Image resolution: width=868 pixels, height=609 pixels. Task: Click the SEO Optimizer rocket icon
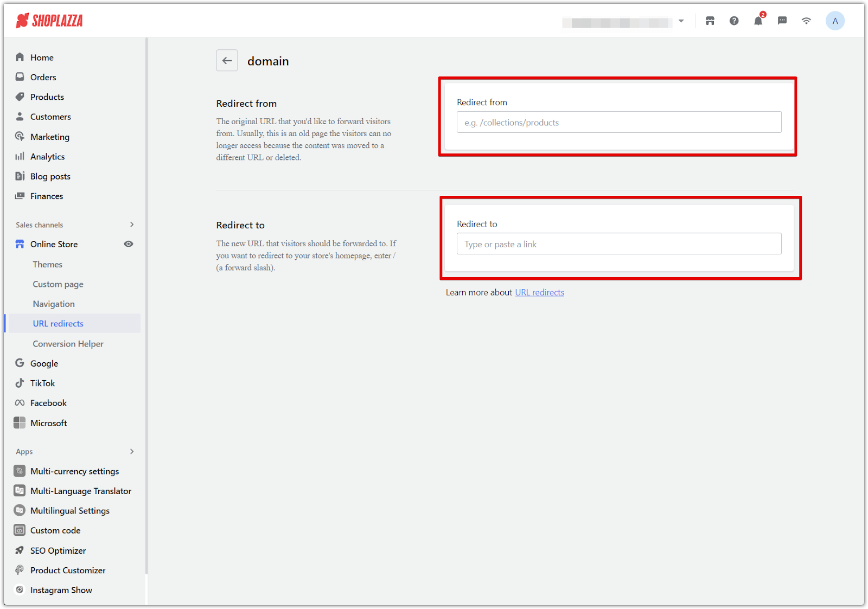[x=20, y=550]
